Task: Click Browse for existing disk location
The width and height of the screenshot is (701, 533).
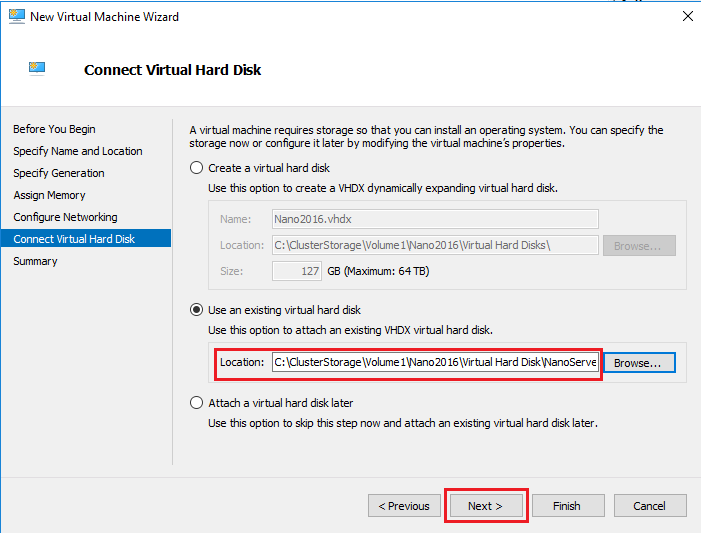Action: click(x=637, y=362)
